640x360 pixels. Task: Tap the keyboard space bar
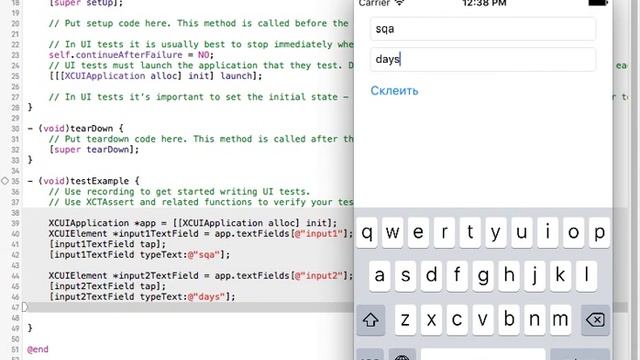coord(483,354)
